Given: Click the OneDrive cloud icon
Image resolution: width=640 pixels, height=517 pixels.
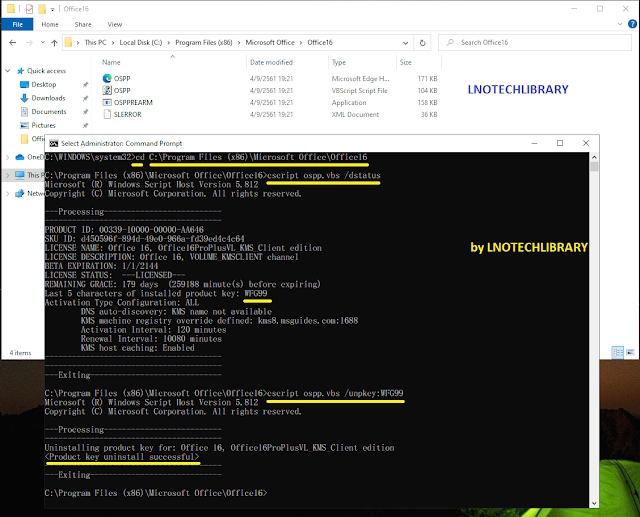Looking at the screenshot, I should click(20, 157).
